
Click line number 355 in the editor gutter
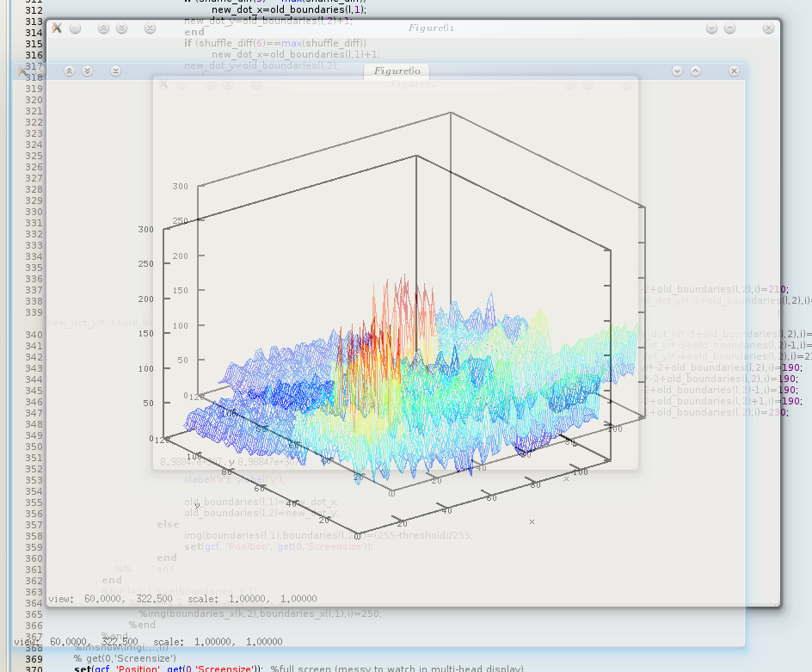34,502
